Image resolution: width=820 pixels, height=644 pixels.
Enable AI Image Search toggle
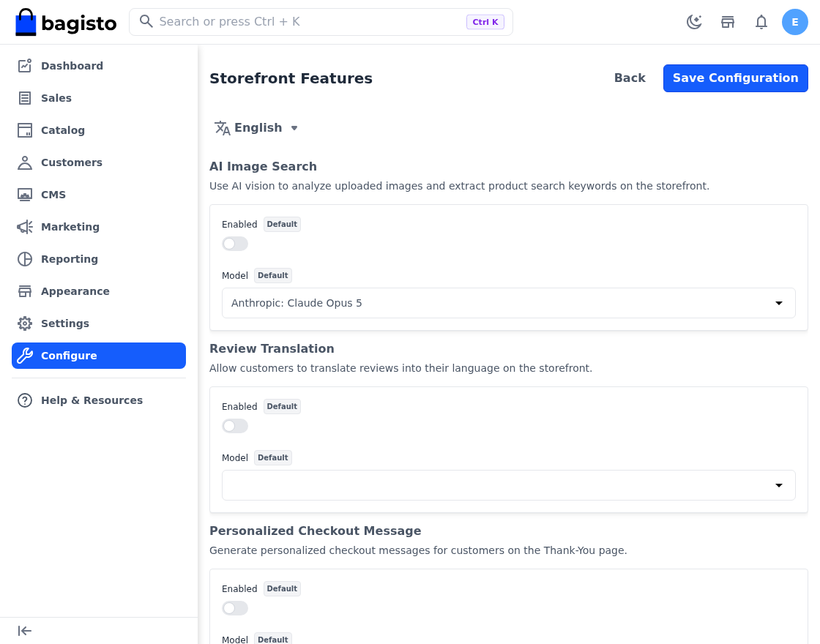coord(235,244)
